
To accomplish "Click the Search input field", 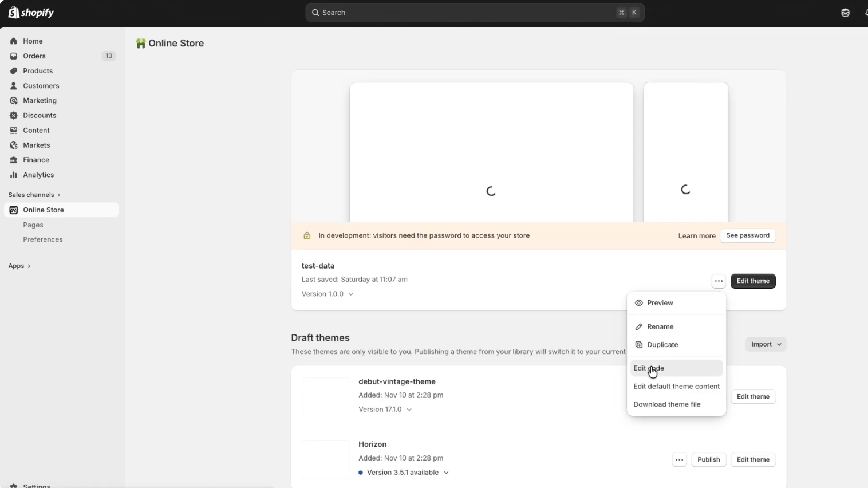I will [475, 13].
